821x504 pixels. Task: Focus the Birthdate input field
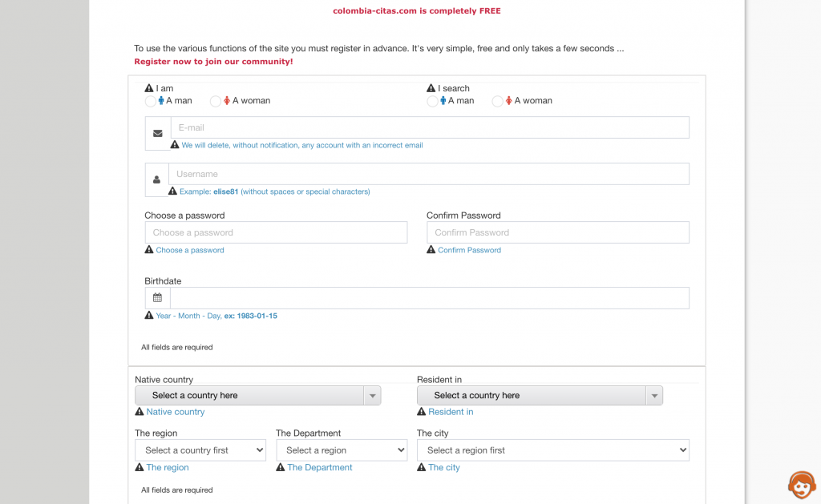click(430, 298)
